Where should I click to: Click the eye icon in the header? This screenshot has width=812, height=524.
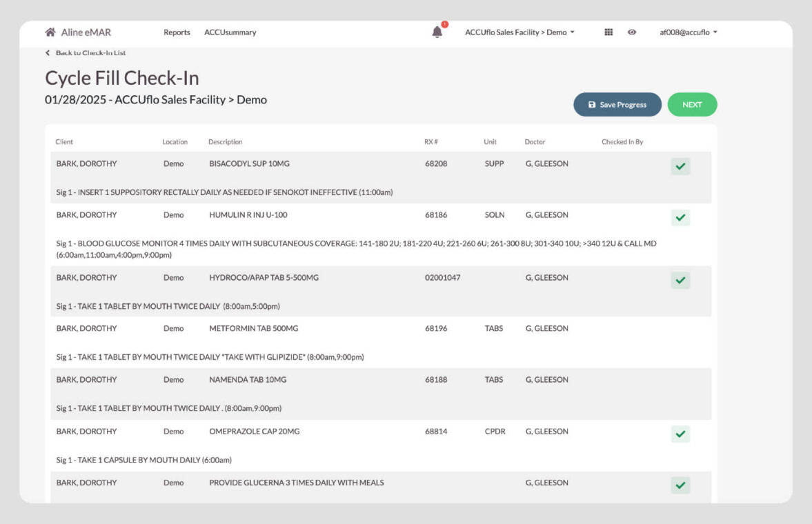click(x=633, y=32)
